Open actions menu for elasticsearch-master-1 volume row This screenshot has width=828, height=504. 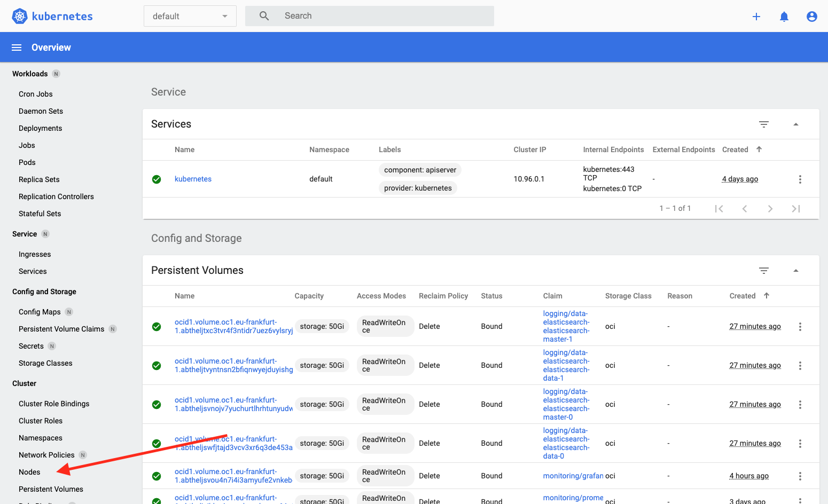[x=800, y=327]
